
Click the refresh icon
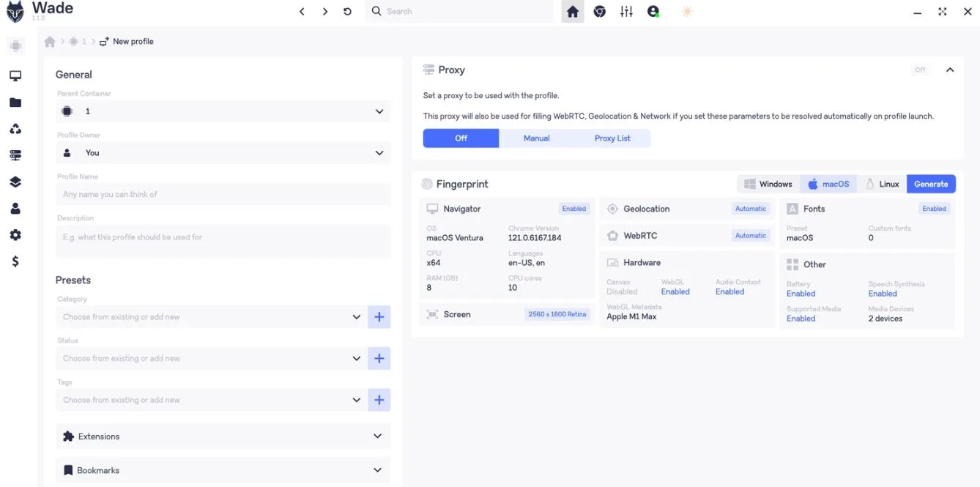click(x=347, y=12)
